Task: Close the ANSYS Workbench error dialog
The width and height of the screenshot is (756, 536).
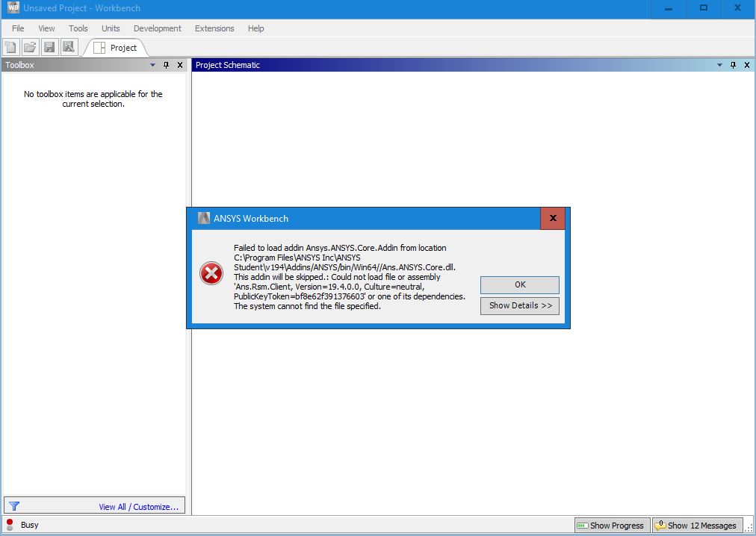Action: click(553, 218)
